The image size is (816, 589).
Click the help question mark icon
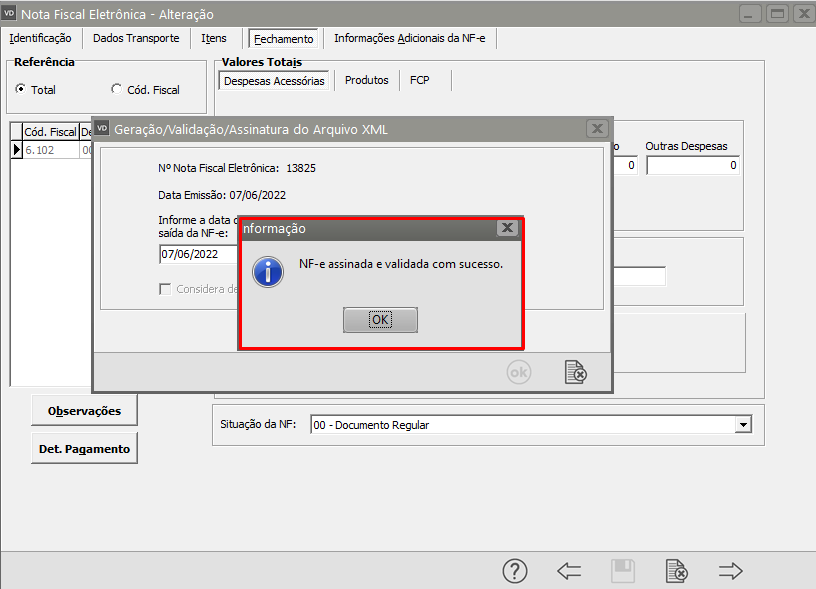(514, 571)
